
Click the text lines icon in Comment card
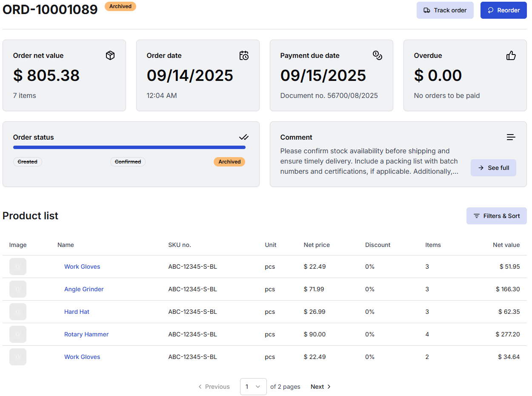511,137
